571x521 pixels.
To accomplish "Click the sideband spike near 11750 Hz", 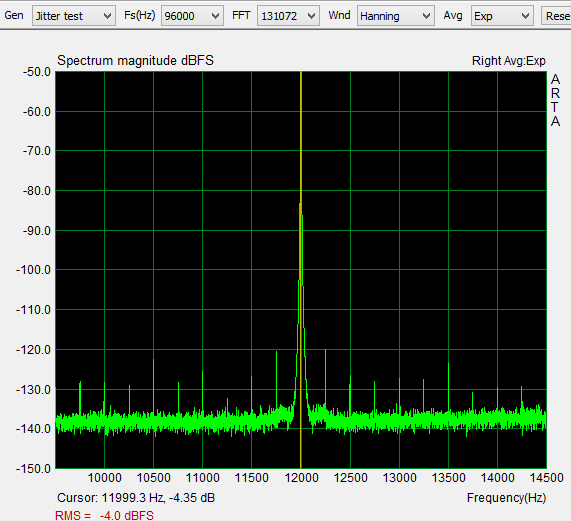I will click(x=276, y=379).
